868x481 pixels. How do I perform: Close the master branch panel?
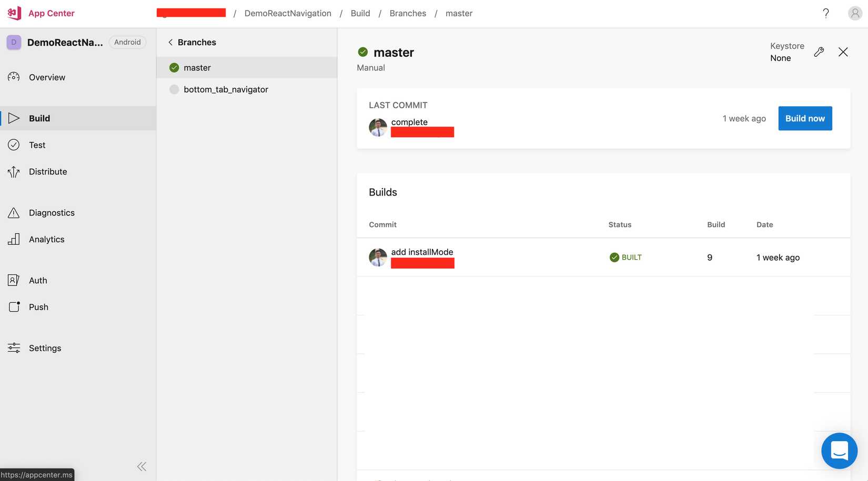843,52
